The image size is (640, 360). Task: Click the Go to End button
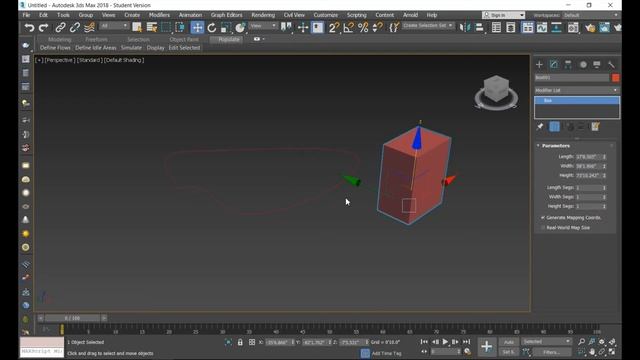coord(466,342)
